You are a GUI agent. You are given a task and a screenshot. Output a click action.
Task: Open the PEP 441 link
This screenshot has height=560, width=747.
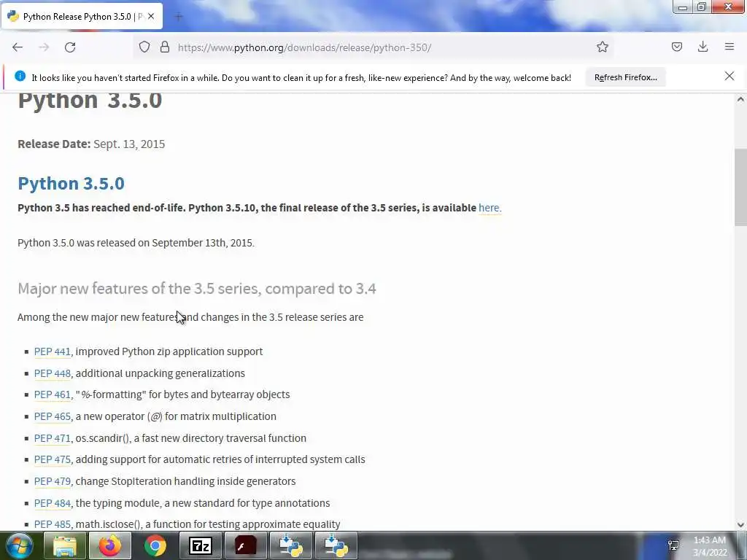(x=53, y=351)
